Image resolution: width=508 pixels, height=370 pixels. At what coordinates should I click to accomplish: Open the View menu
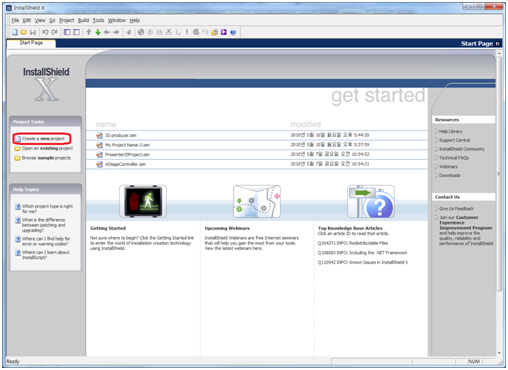tap(40, 20)
